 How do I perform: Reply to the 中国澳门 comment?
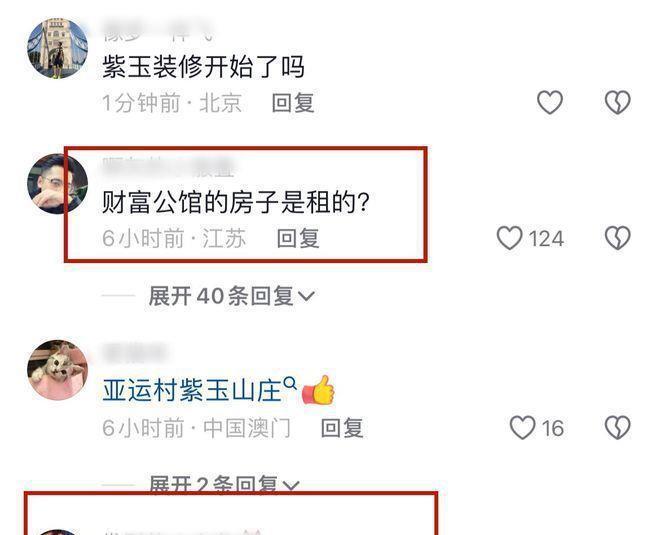pos(342,428)
